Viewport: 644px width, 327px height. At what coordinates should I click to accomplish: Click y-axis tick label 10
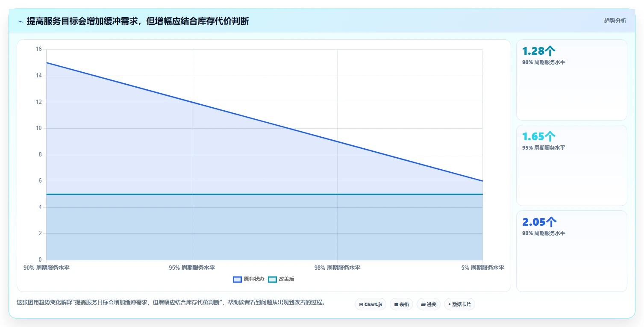pyautogui.click(x=39, y=128)
